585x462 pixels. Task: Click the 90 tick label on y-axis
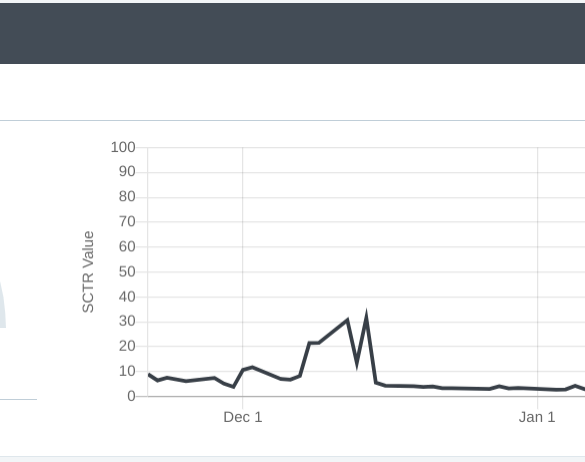[x=127, y=172]
